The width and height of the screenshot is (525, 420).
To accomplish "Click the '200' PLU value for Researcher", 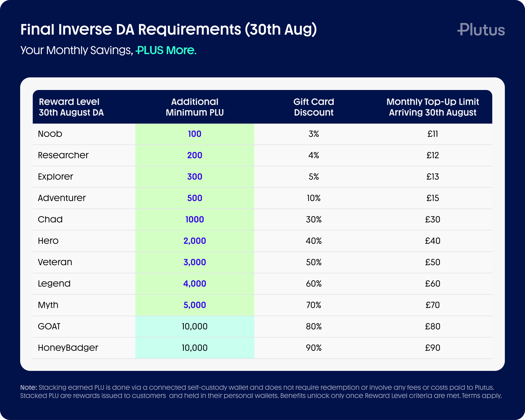I will pyautogui.click(x=195, y=155).
